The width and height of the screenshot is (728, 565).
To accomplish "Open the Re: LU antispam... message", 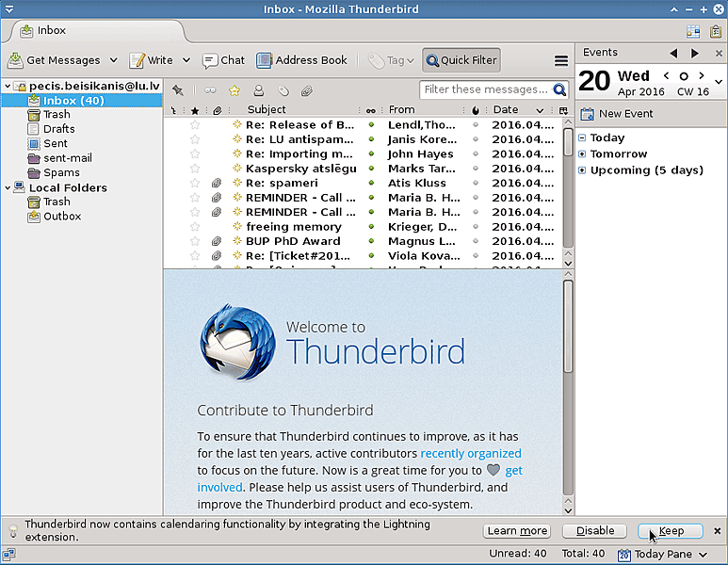I will tap(299, 139).
